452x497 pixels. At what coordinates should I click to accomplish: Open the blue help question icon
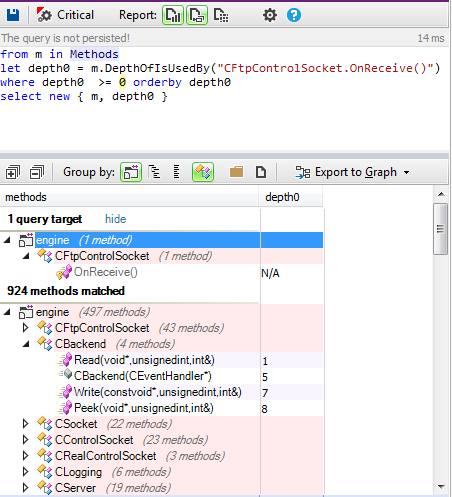pos(294,15)
